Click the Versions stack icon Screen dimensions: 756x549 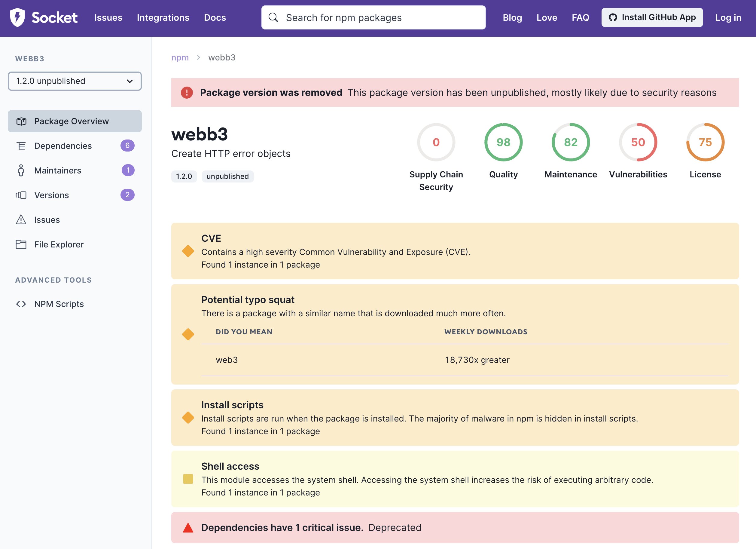click(x=21, y=195)
